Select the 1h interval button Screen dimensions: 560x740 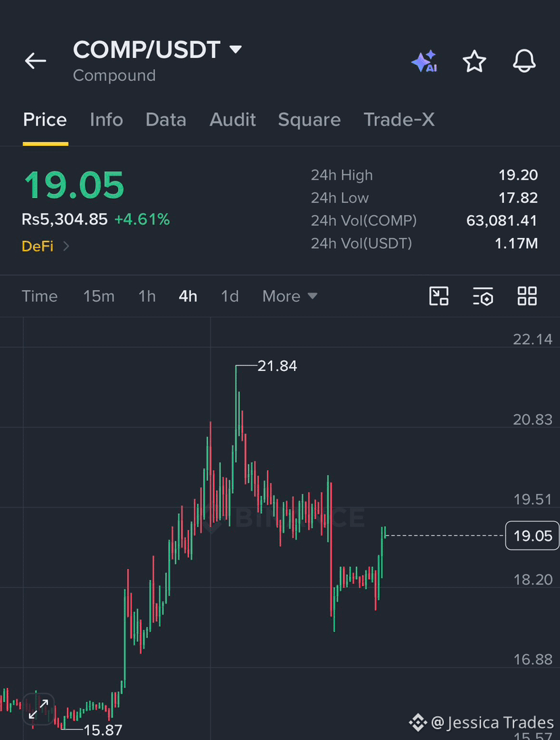[x=147, y=297]
